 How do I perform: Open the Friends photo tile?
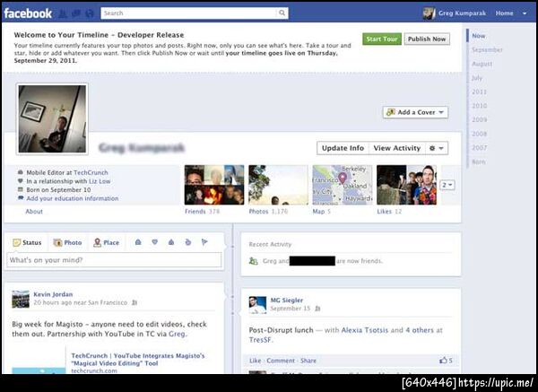(x=214, y=185)
